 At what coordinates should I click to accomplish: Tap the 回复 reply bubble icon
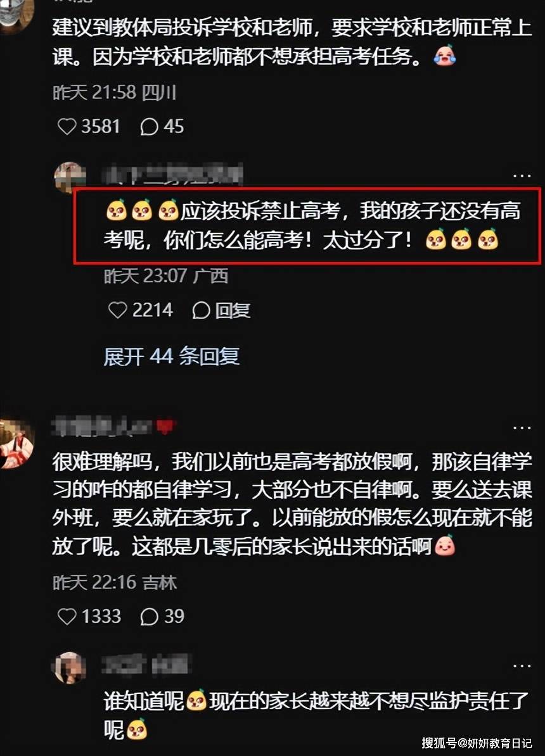(201, 310)
